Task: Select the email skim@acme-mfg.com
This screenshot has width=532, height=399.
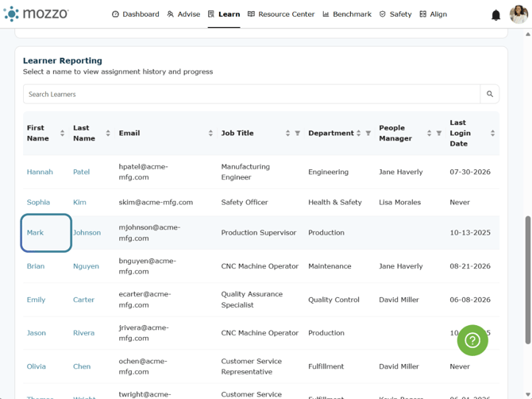Action: [x=156, y=203]
